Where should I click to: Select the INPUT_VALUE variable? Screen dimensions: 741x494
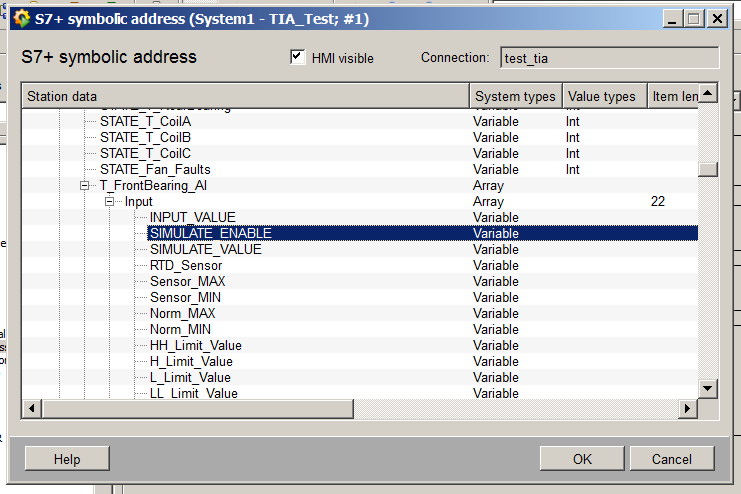193,217
